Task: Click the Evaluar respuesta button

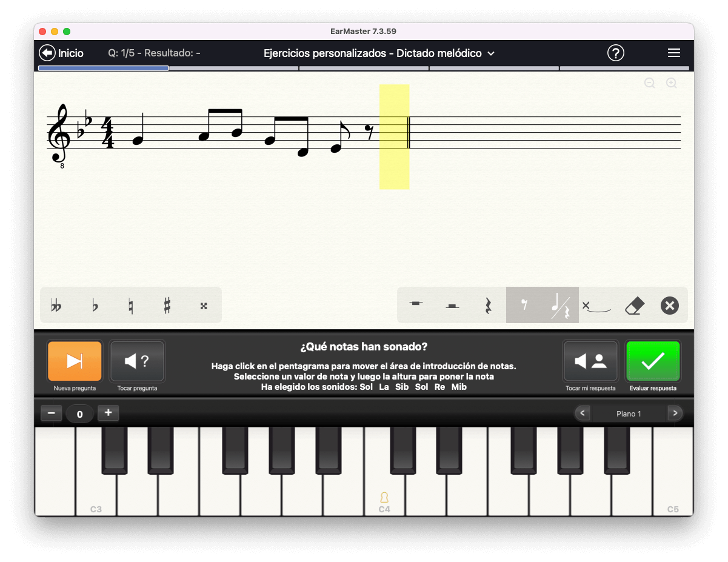Action: point(653,361)
